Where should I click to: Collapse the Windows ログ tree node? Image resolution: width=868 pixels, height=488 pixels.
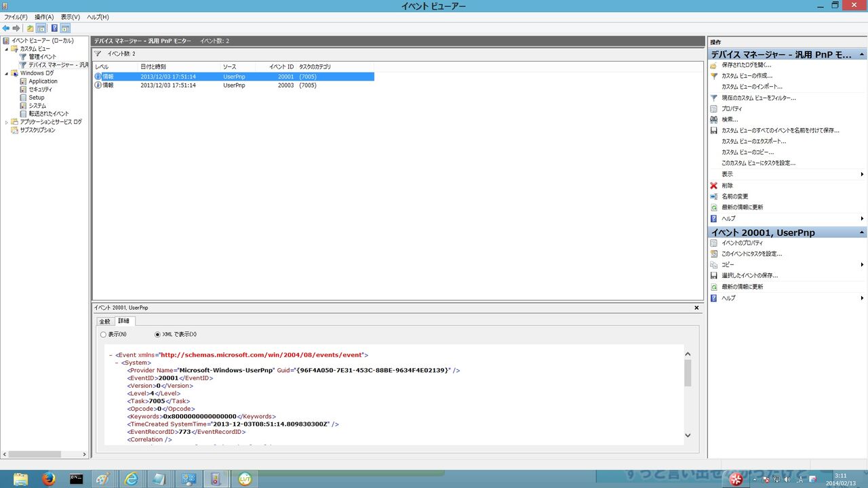tap(7, 73)
